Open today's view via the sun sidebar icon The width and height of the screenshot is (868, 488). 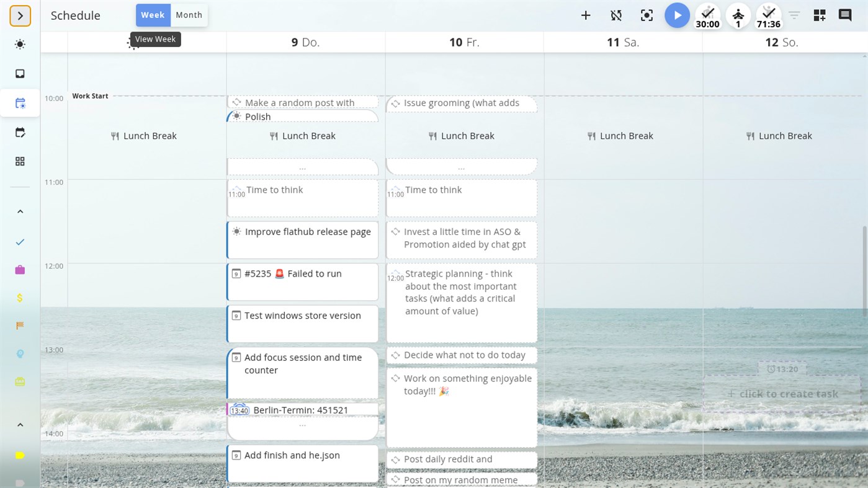click(19, 44)
